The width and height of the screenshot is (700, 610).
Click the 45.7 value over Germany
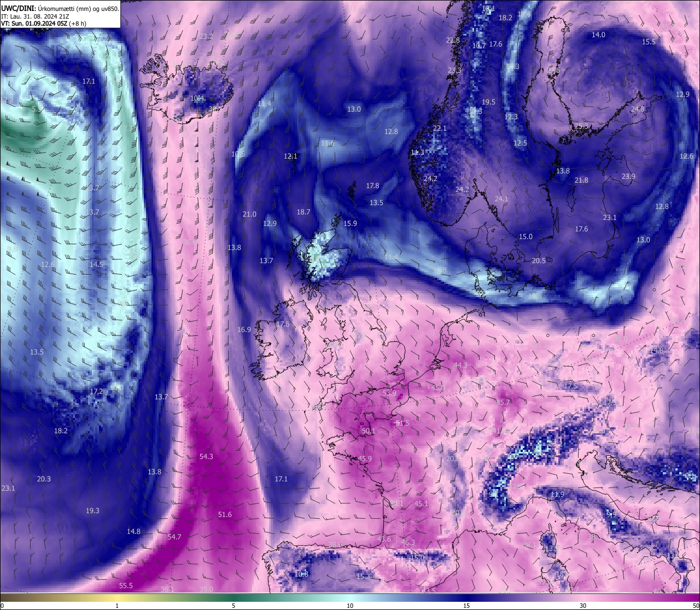(x=503, y=402)
